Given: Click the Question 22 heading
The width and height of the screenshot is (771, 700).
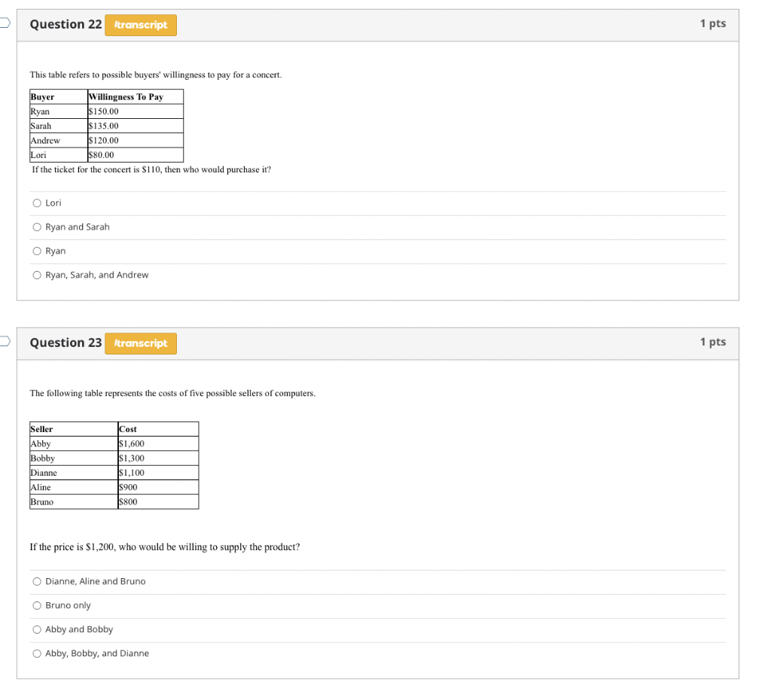Looking at the screenshot, I should [x=66, y=25].
